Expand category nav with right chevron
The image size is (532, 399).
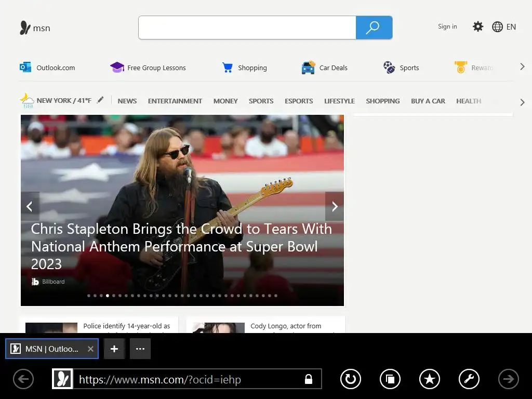[522, 102]
